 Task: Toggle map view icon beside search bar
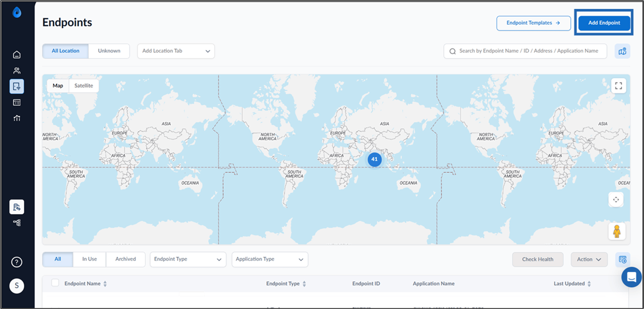[622, 51]
